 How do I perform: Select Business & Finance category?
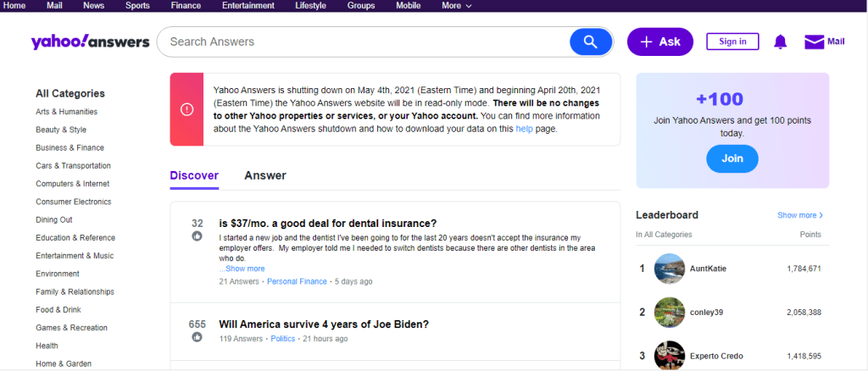pyautogui.click(x=70, y=147)
